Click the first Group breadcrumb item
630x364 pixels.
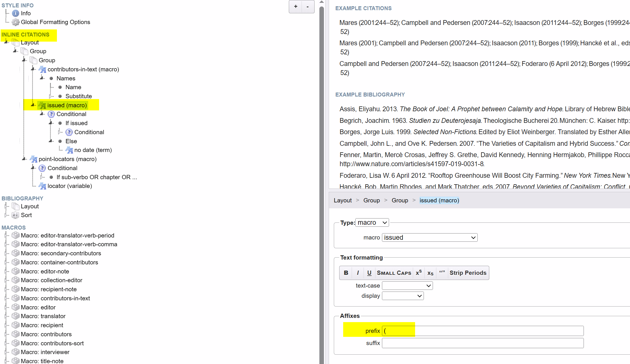[371, 200]
